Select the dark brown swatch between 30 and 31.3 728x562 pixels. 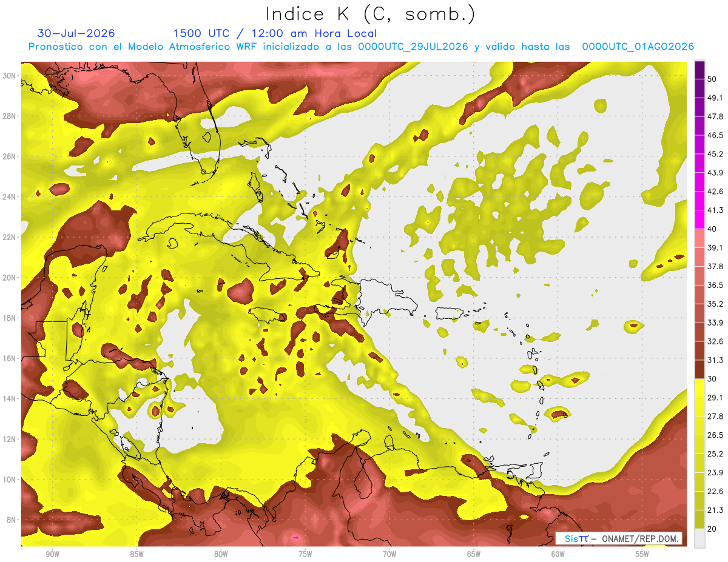(699, 369)
